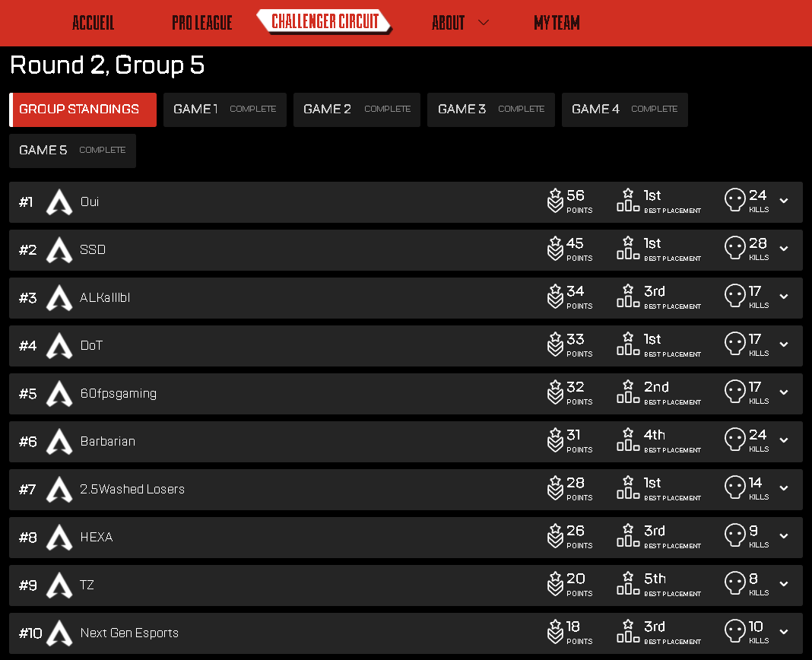
Task: Click the team name 60fpsgaming
Action: click(x=118, y=394)
